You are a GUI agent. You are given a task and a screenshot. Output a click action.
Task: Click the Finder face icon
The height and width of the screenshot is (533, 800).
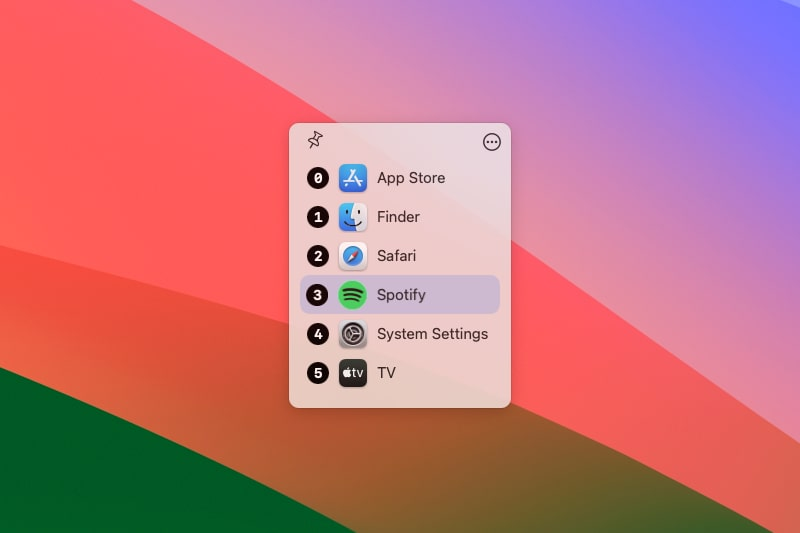tap(353, 217)
